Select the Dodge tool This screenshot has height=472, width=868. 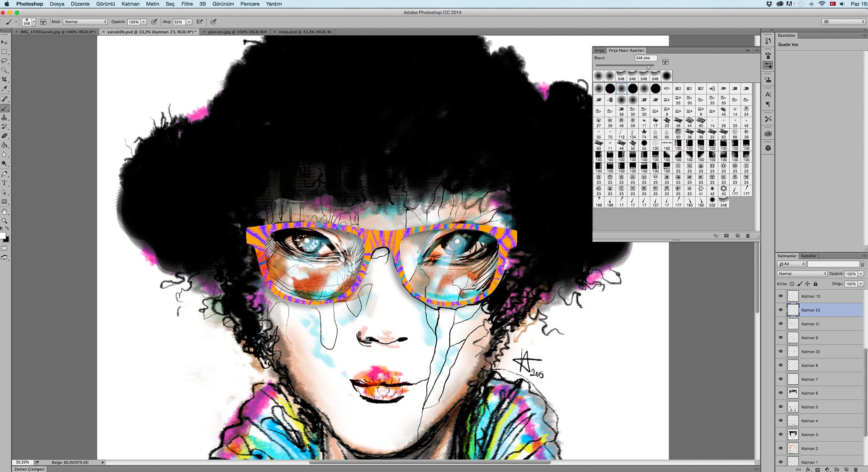pos(5,164)
